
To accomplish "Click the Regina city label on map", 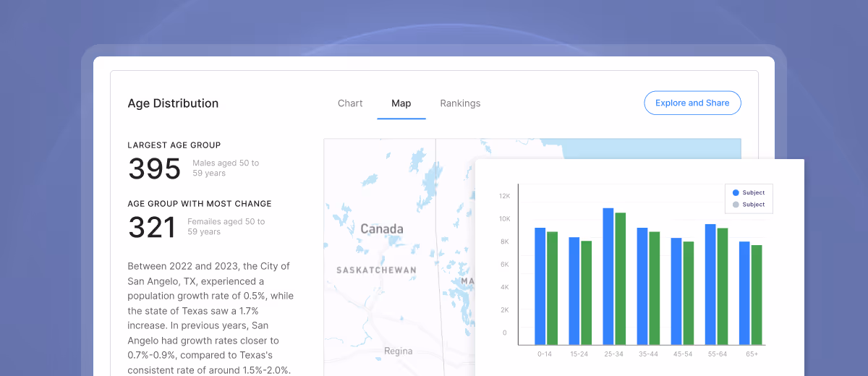I will click(399, 351).
